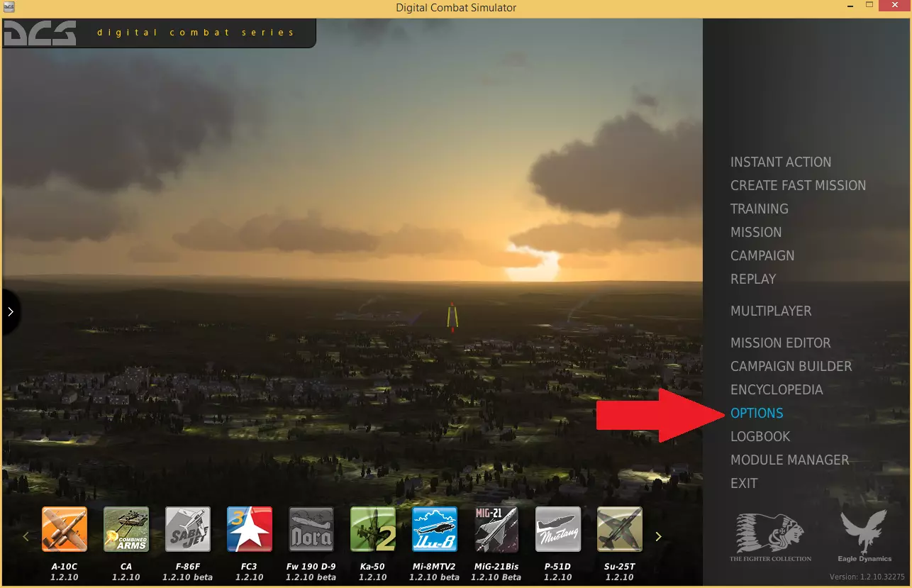Select the Ka-50 Black Shark 2 icon
Screen dimensions: 912x588
373,529
